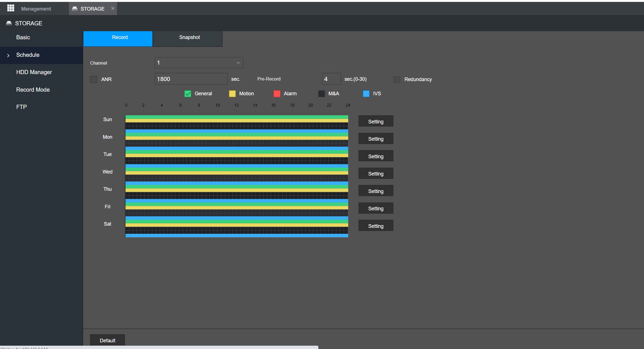The width and height of the screenshot is (644, 349).
Task: Click the STORAGE header disk icon
Action: [9, 23]
